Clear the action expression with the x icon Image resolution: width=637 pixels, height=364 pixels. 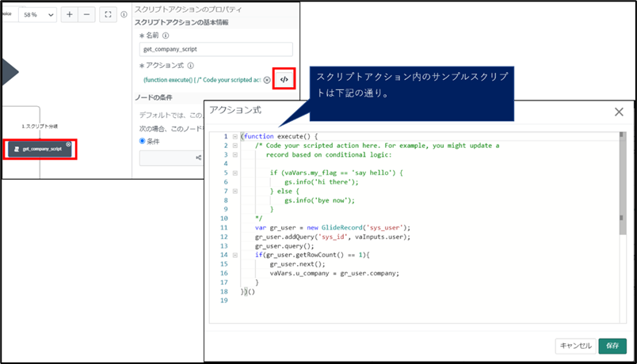tap(267, 80)
